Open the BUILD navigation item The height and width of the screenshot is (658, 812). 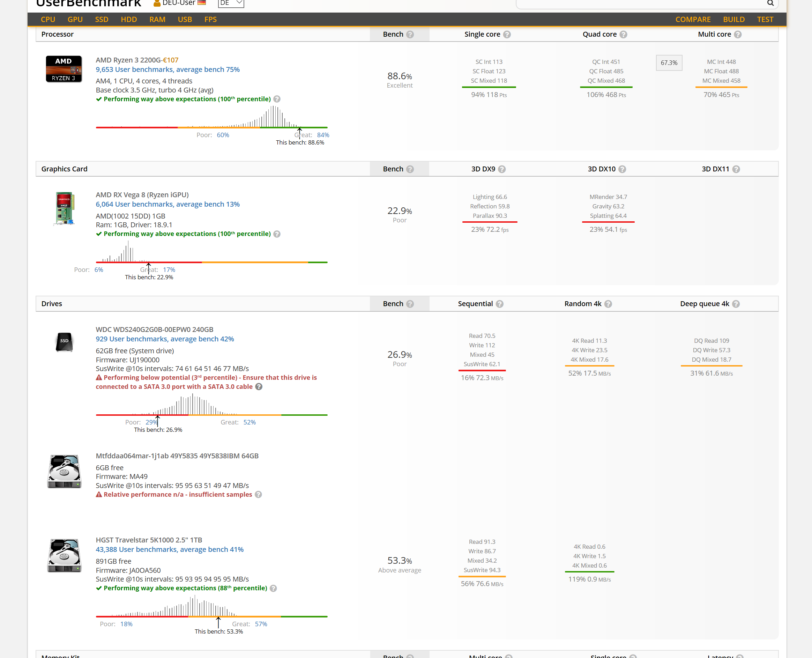click(733, 19)
